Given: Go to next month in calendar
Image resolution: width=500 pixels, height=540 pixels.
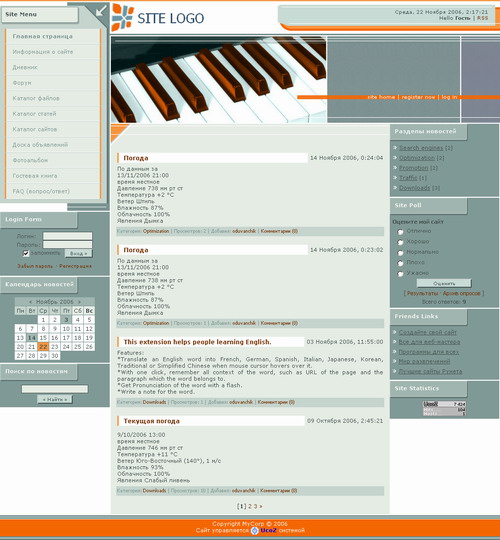Looking at the screenshot, I should (x=79, y=302).
